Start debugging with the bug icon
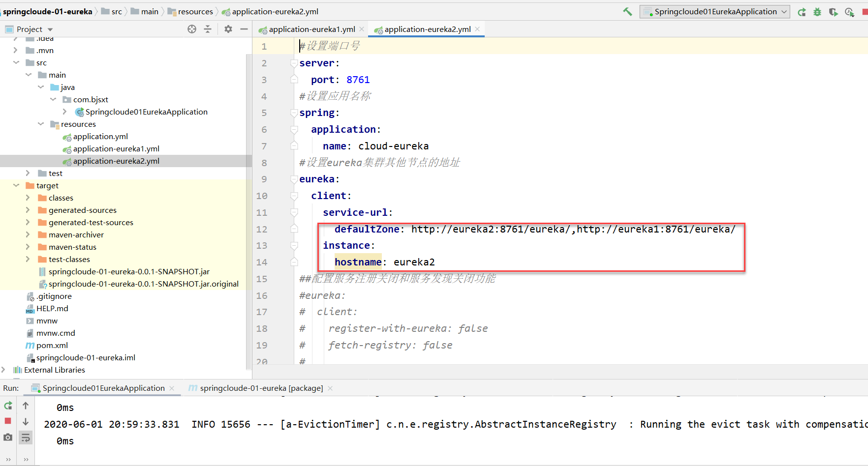Image resolution: width=868 pixels, height=466 pixels. [817, 12]
